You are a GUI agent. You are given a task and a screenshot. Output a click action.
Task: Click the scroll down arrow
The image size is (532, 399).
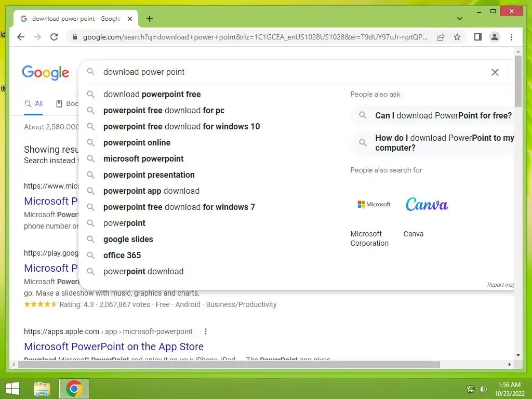[518, 355]
